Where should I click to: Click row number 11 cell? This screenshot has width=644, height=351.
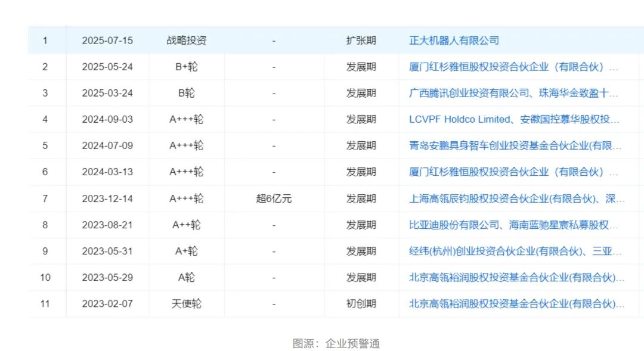tap(45, 304)
